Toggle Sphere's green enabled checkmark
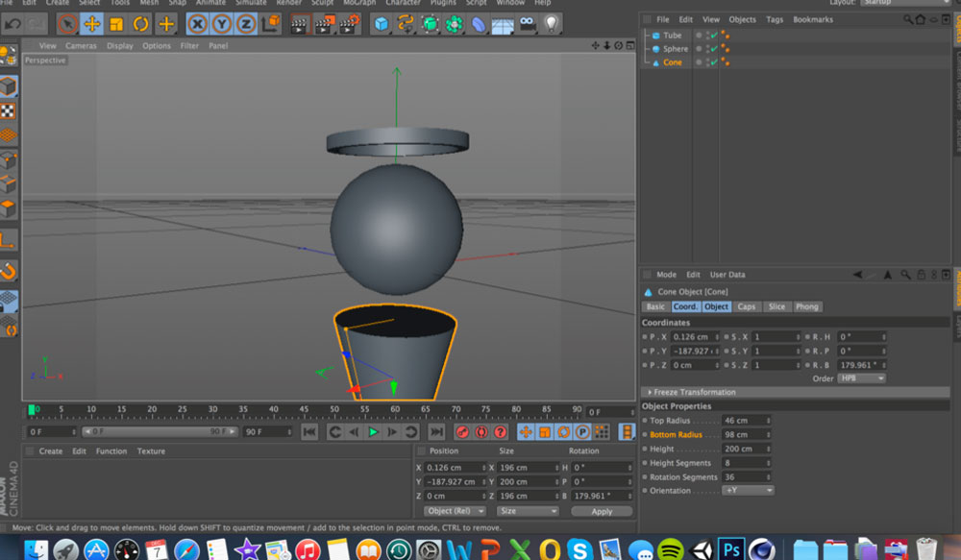Screen dimensions: 961x560 (714, 49)
